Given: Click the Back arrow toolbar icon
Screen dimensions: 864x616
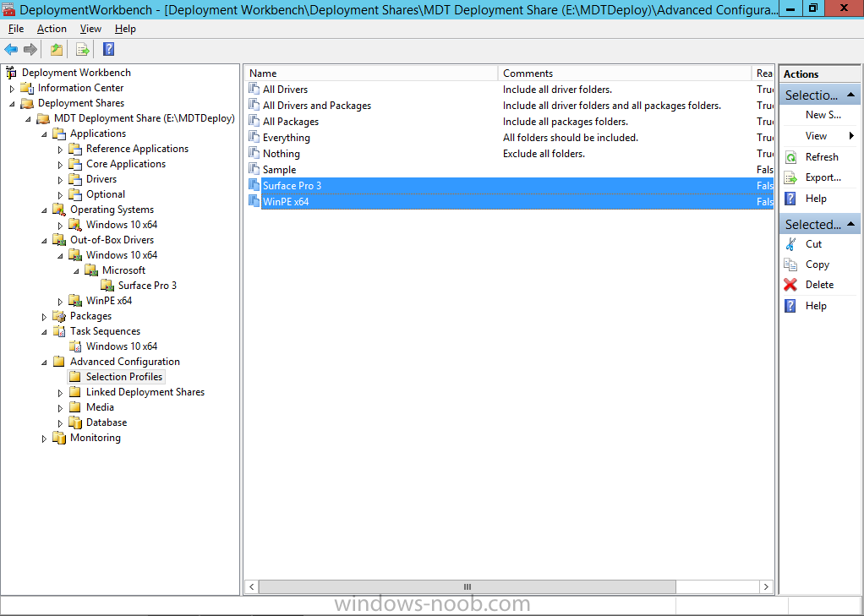Looking at the screenshot, I should click(11, 50).
